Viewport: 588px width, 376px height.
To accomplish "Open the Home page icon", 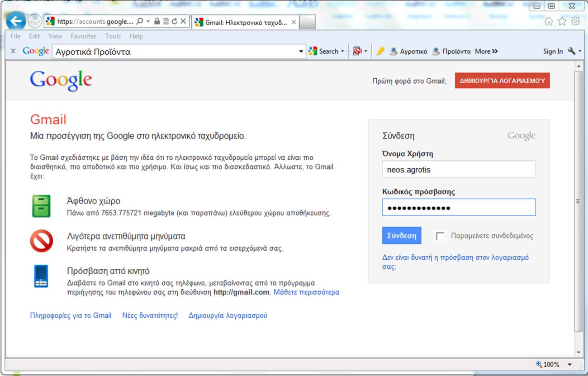I will (x=549, y=21).
